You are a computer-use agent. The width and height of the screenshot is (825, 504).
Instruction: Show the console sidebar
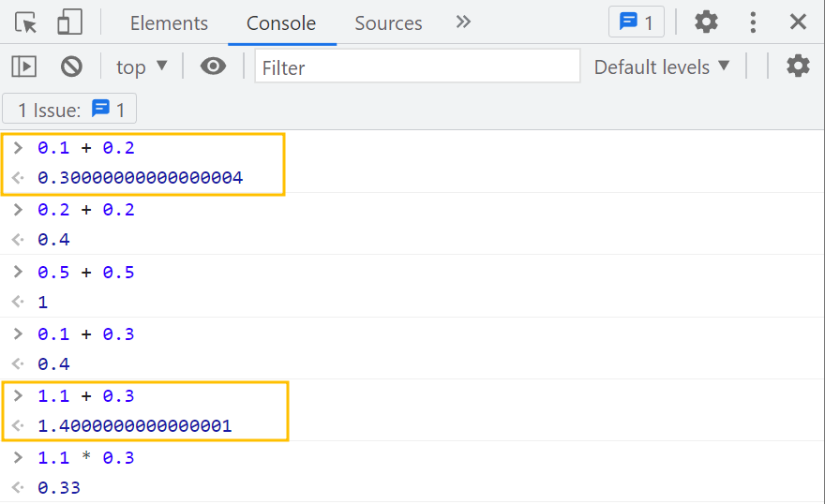click(x=23, y=67)
